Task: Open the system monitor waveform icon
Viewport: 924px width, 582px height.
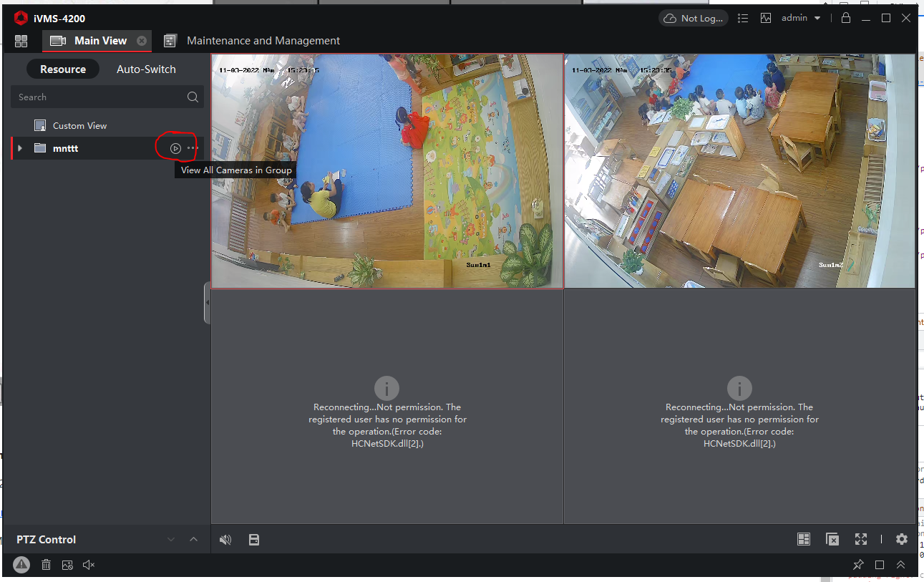Action: click(766, 18)
